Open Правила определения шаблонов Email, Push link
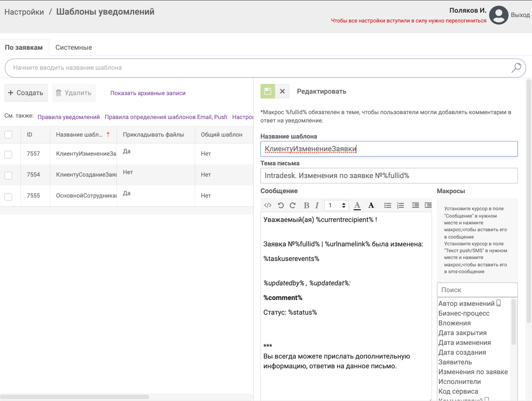Image resolution: width=532 pixels, height=401 pixels. (x=166, y=117)
